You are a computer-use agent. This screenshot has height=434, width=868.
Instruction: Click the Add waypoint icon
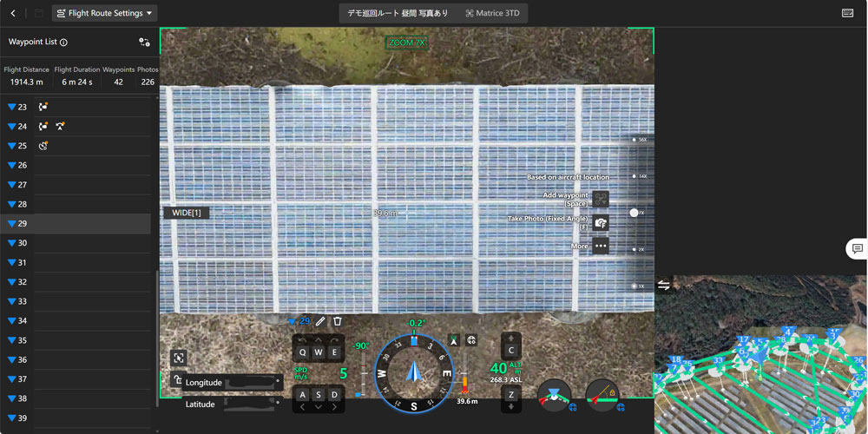coord(601,200)
